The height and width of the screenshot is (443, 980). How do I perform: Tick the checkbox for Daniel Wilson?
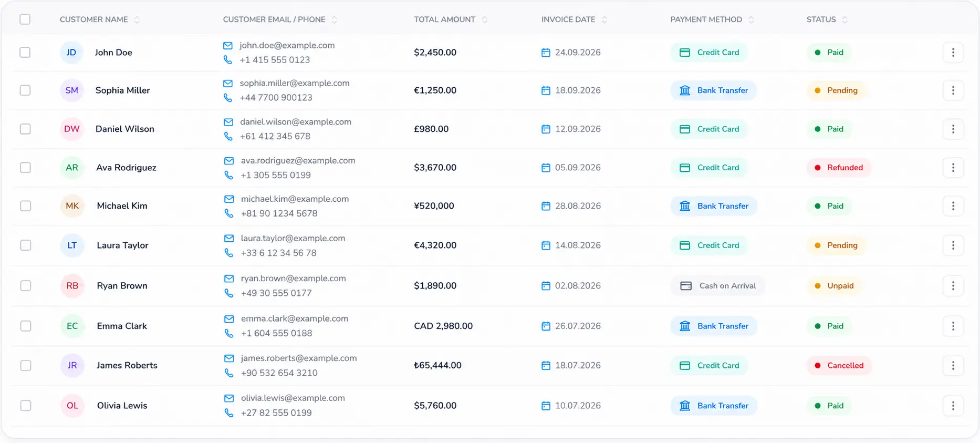coord(25,129)
